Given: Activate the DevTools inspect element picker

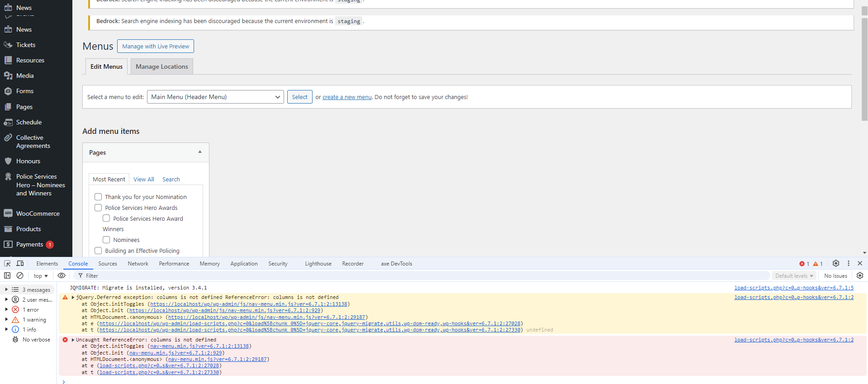Looking at the screenshot, I should point(7,263).
